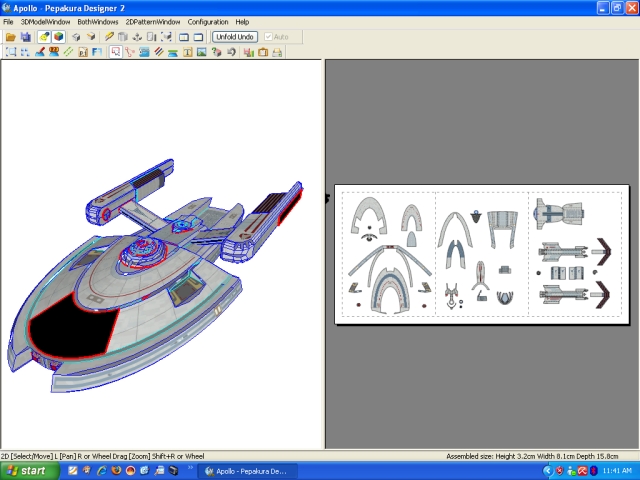Click the unfolded pattern sheet in right pane

(x=482, y=255)
